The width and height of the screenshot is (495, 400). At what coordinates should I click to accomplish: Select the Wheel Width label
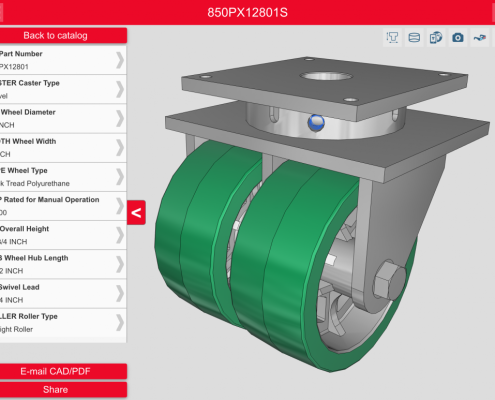(x=28, y=141)
